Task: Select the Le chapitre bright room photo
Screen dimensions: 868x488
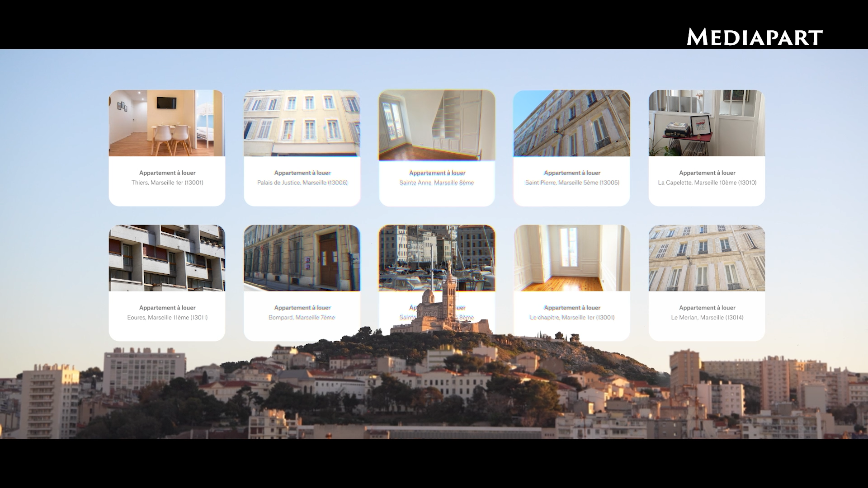Action: pyautogui.click(x=571, y=258)
